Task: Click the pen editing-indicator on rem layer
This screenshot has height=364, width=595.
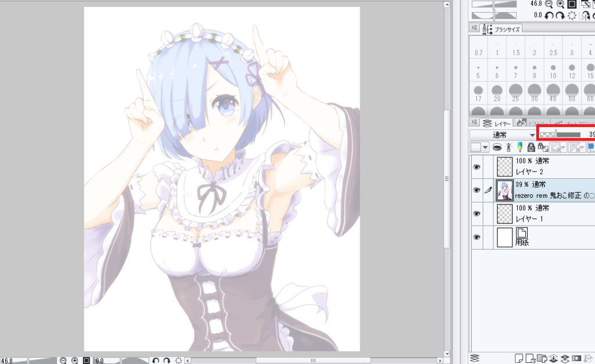Action: pos(488,190)
